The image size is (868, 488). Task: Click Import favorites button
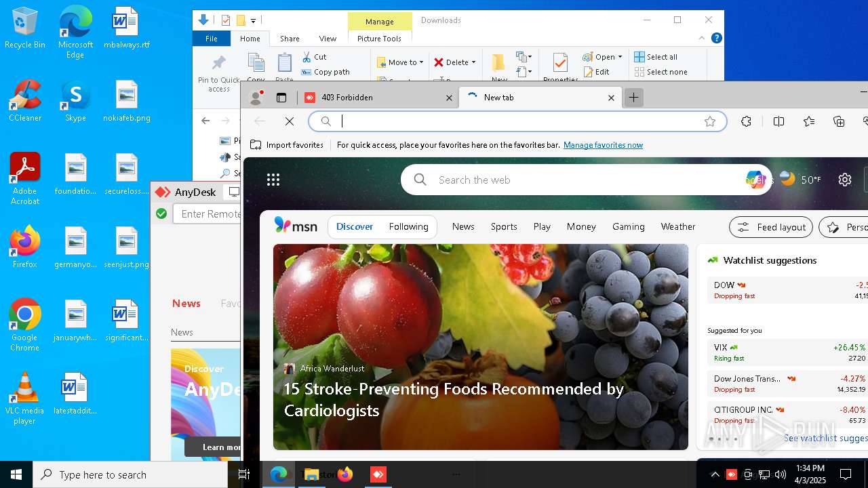pyautogui.click(x=287, y=144)
